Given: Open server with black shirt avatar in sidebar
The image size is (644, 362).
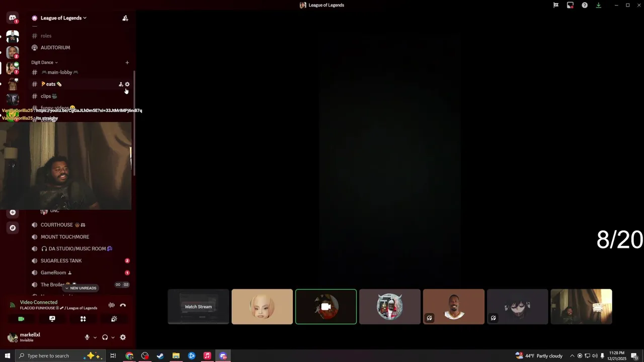Looking at the screenshot, I should pos(13,37).
